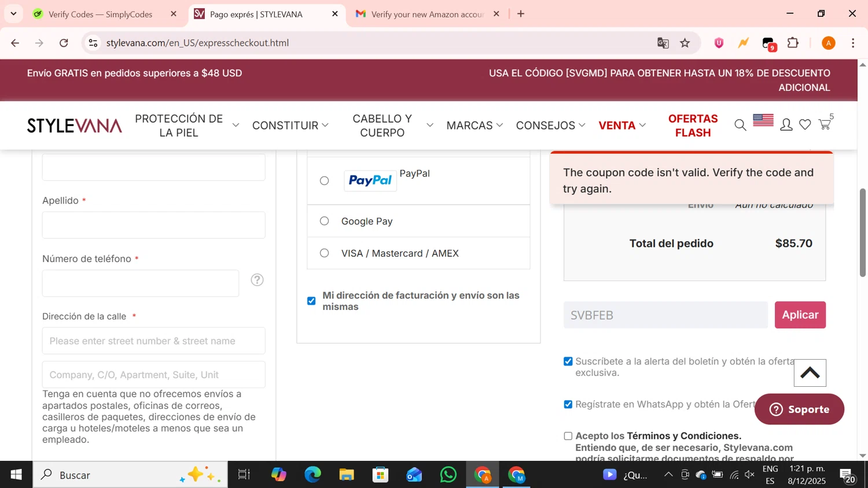868x488 pixels.
Task: View the wishlist heart icon
Action: (805, 125)
